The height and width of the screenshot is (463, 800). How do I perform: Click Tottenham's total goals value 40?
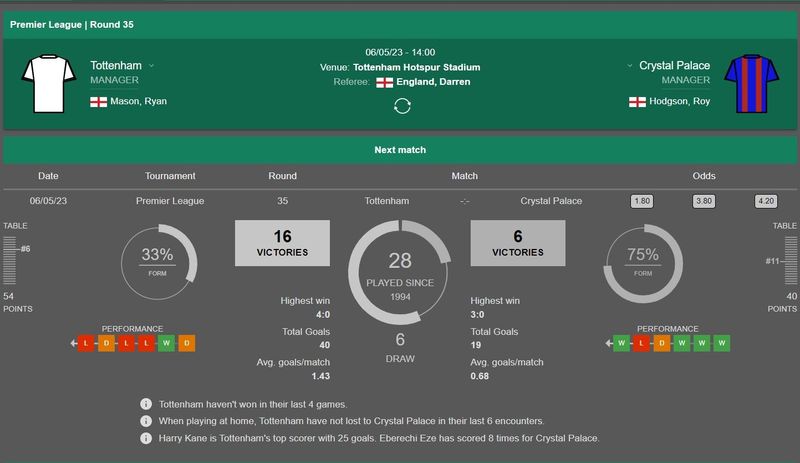(x=324, y=345)
